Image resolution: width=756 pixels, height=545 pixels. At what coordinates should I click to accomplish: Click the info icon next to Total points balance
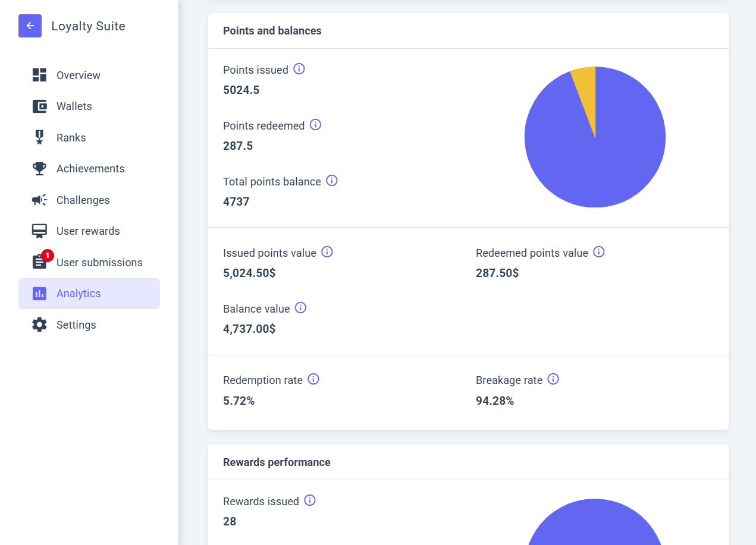point(332,181)
